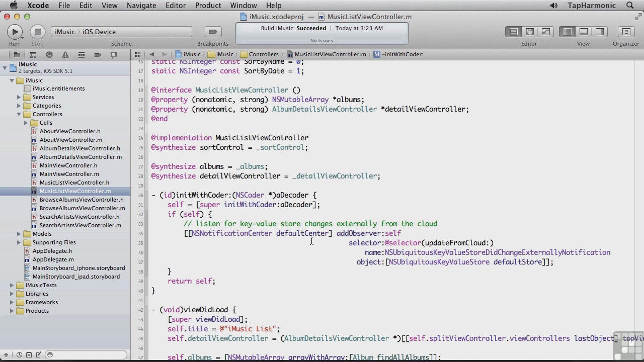Toggle the navigator pane visibility
This screenshot has height=362, width=644.
pyautogui.click(x=568, y=32)
